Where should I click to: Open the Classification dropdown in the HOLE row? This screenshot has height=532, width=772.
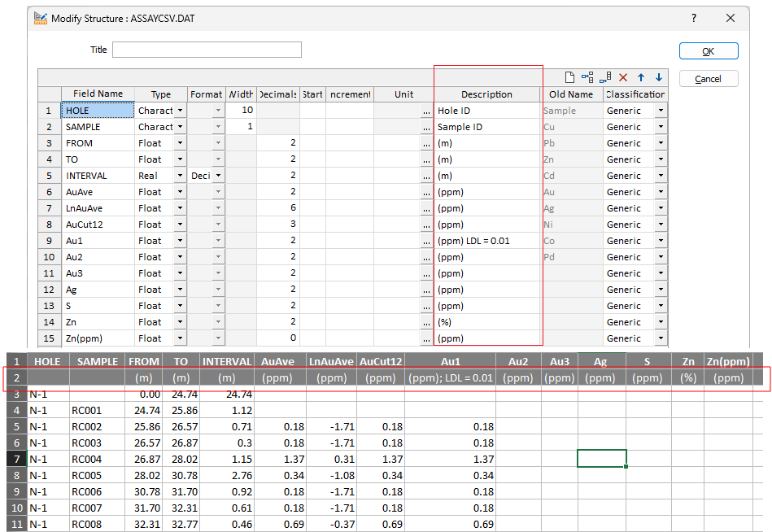[x=661, y=111]
